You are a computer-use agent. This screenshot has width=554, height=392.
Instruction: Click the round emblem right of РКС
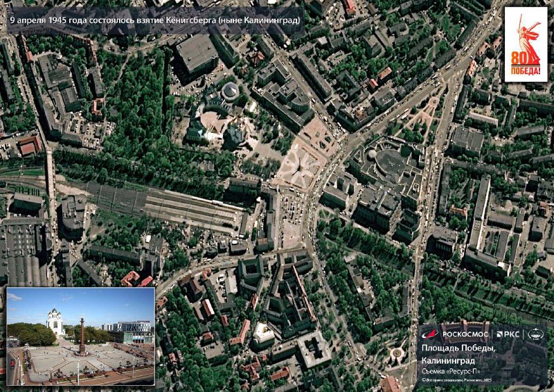(x=535, y=334)
